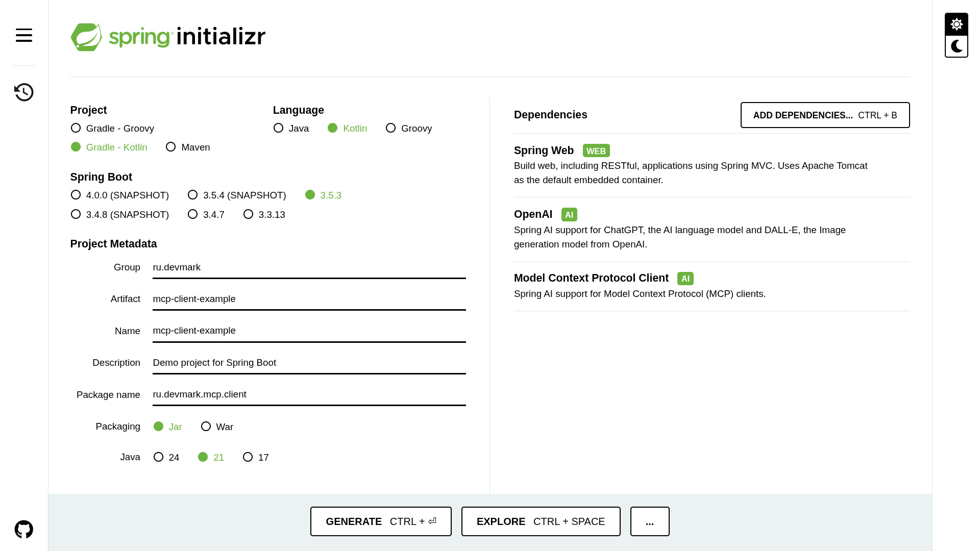
Task: Open the GitHub link icon
Action: click(x=24, y=529)
